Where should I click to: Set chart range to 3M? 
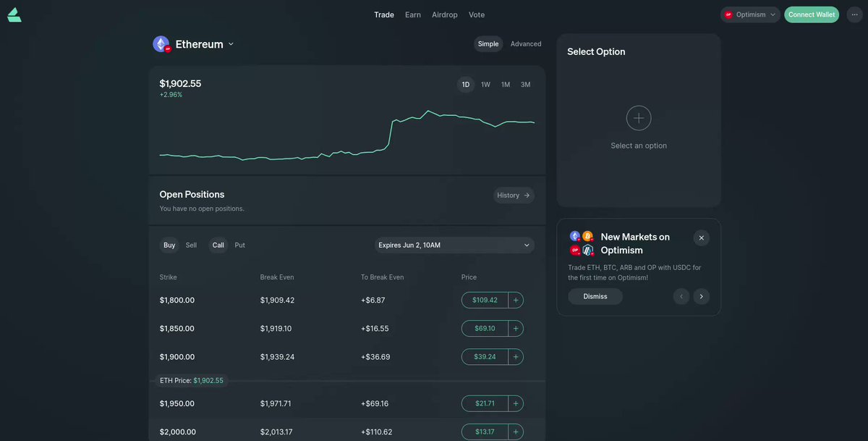(526, 85)
